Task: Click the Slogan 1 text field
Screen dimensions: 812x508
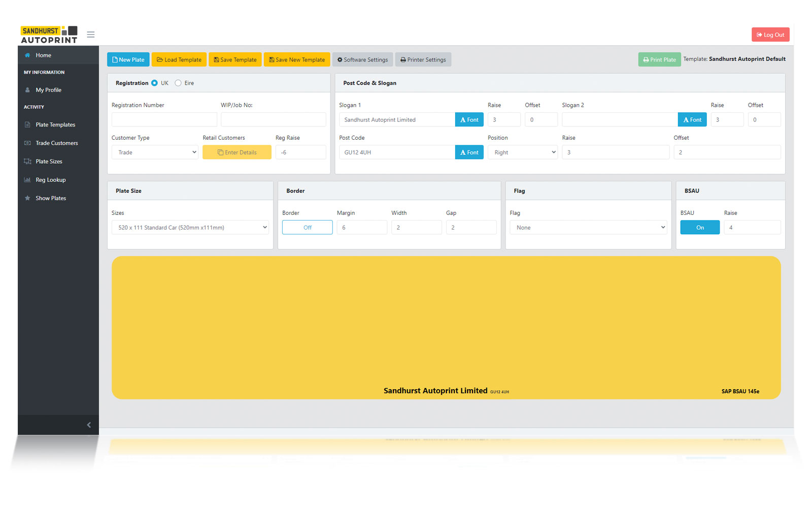Action: click(x=397, y=120)
